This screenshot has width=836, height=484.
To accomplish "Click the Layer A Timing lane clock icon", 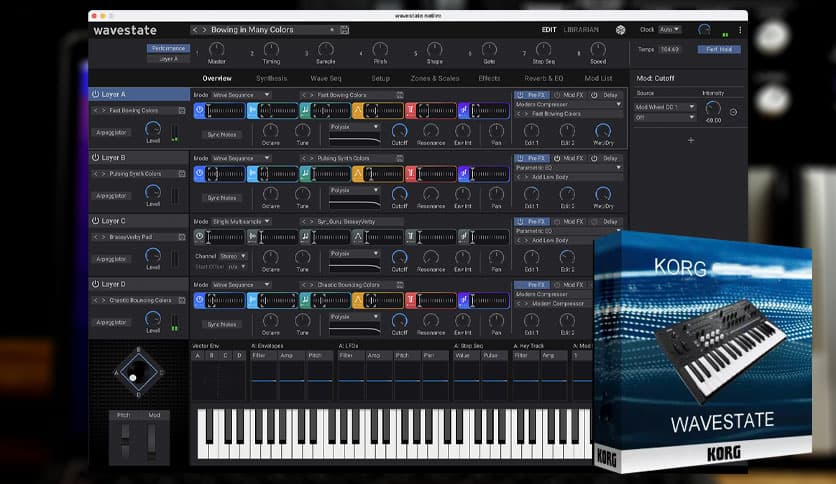I will click(x=199, y=110).
